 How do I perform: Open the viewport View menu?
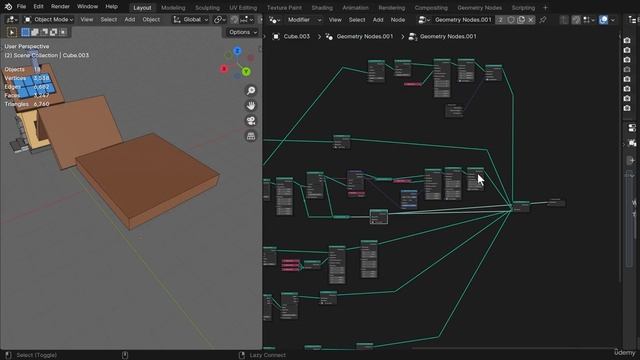pos(86,20)
